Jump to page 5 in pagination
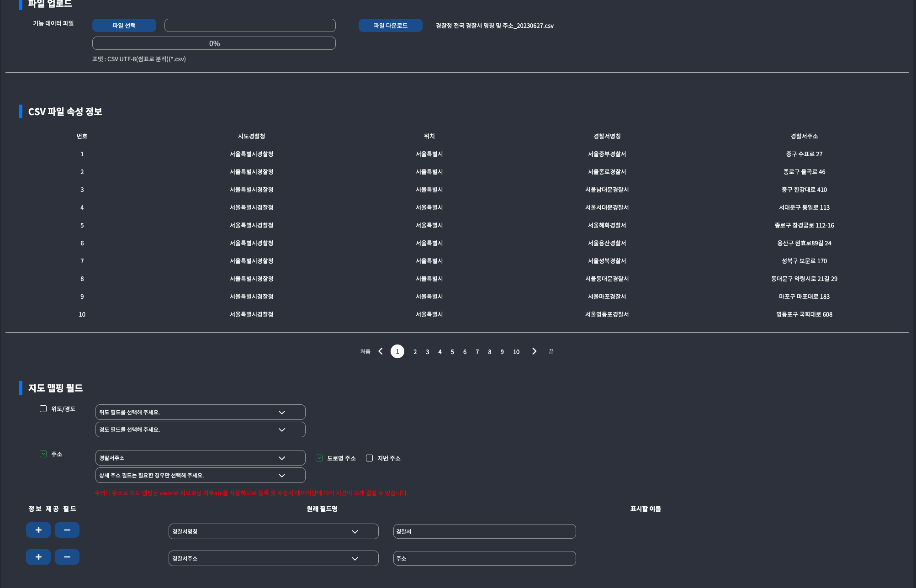Image resolution: width=916 pixels, height=588 pixels. coord(452,352)
